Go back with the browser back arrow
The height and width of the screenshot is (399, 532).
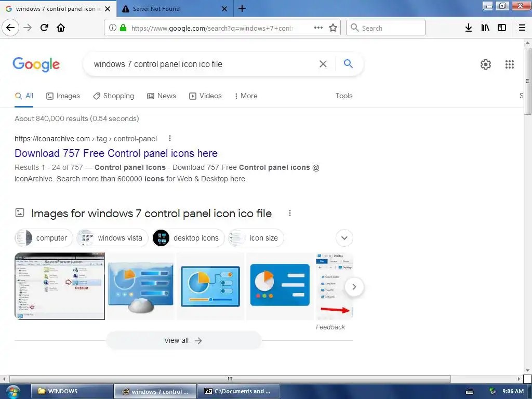pos(10,28)
